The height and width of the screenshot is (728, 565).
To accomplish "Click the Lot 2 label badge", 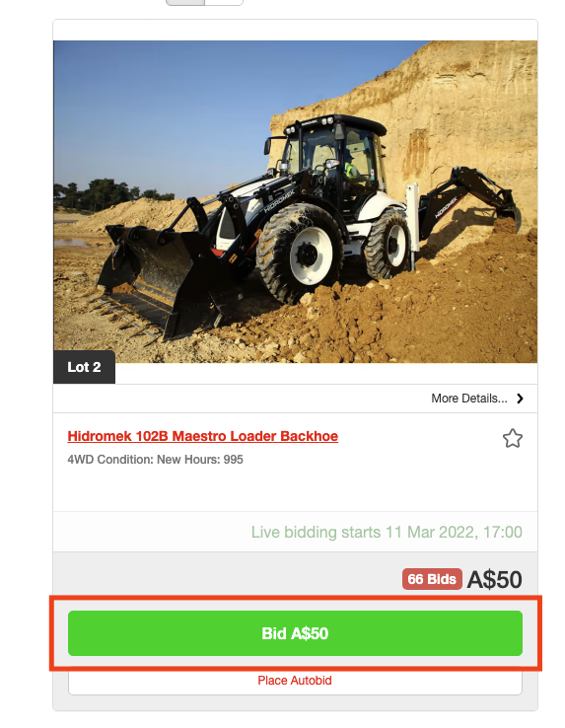I will [84, 367].
